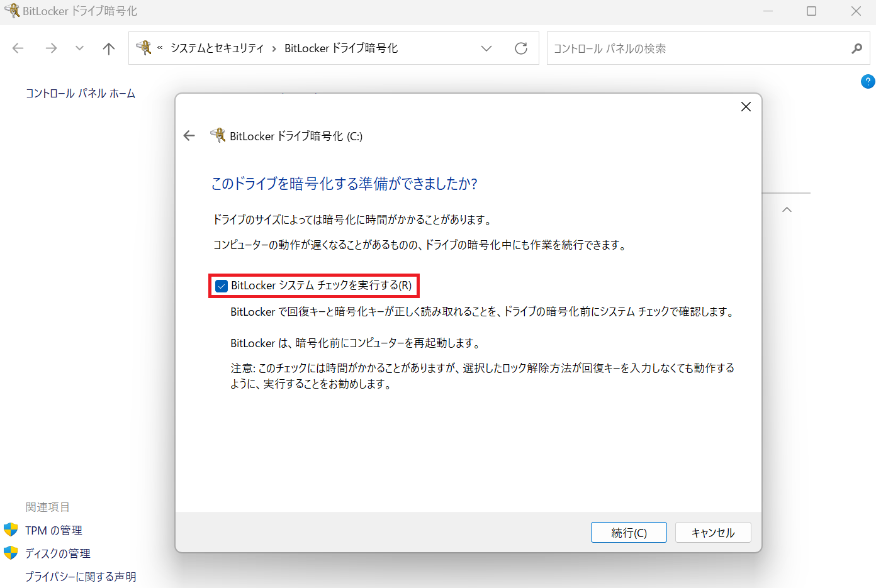Select システムとセキュリティ in the breadcrumb
The width and height of the screenshot is (876, 588).
[x=217, y=48]
